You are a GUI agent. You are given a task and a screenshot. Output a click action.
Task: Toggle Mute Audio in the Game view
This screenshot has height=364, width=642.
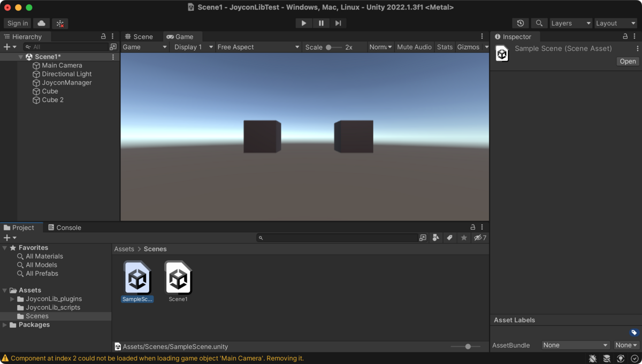click(414, 47)
